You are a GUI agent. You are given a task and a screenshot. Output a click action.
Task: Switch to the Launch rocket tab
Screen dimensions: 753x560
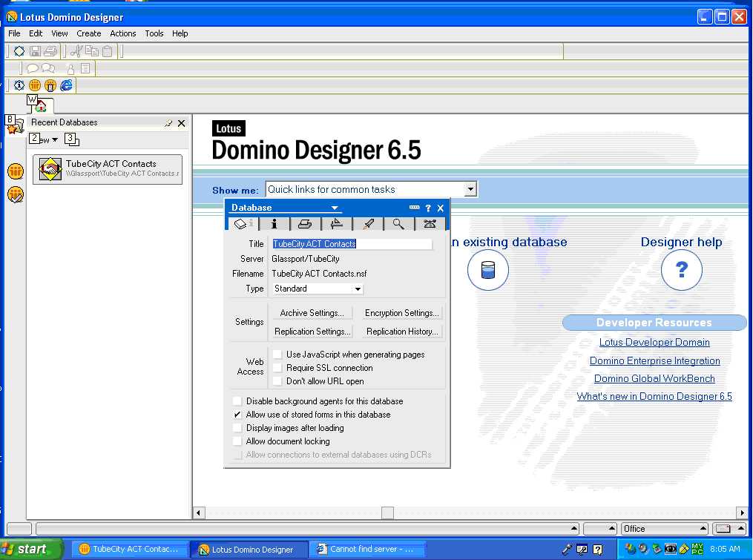(368, 224)
